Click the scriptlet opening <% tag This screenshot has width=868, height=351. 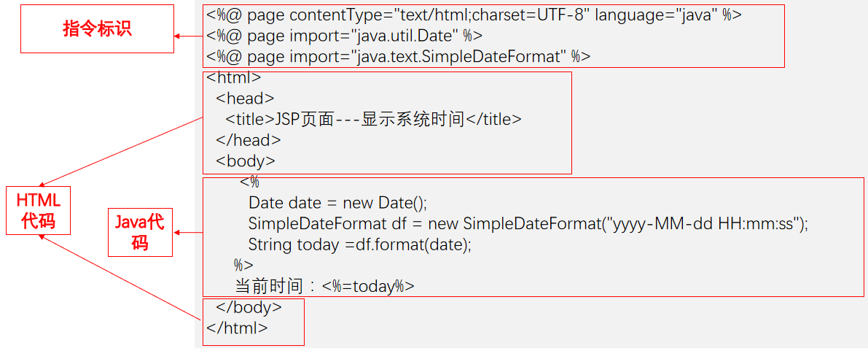tap(249, 182)
